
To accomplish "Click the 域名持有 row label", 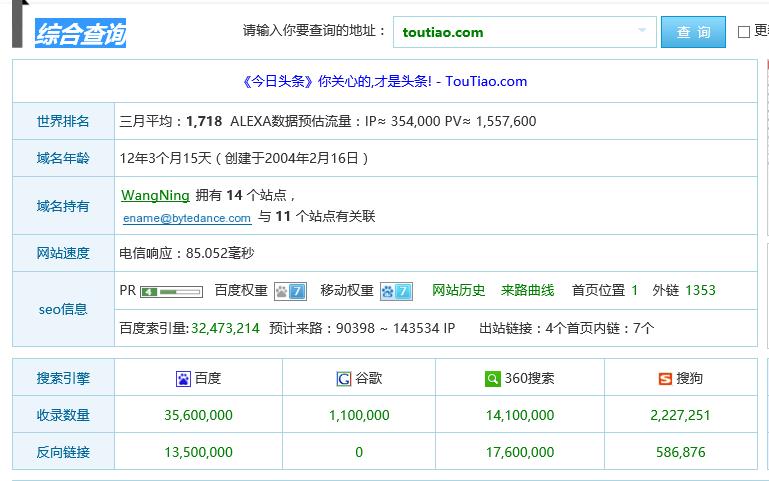I will click(x=63, y=206).
